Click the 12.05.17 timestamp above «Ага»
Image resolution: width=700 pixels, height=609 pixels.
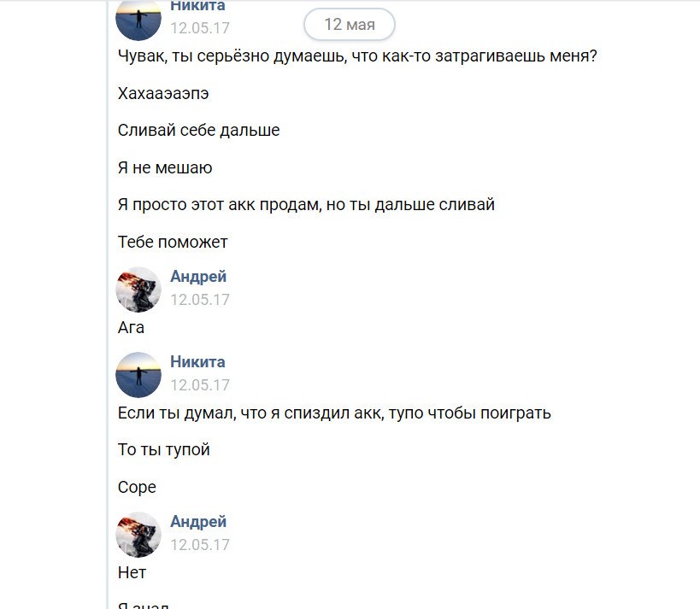point(200,300)
